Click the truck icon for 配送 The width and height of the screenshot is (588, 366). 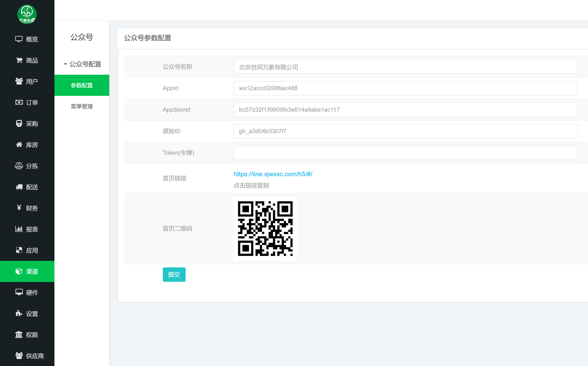[19, 187]
